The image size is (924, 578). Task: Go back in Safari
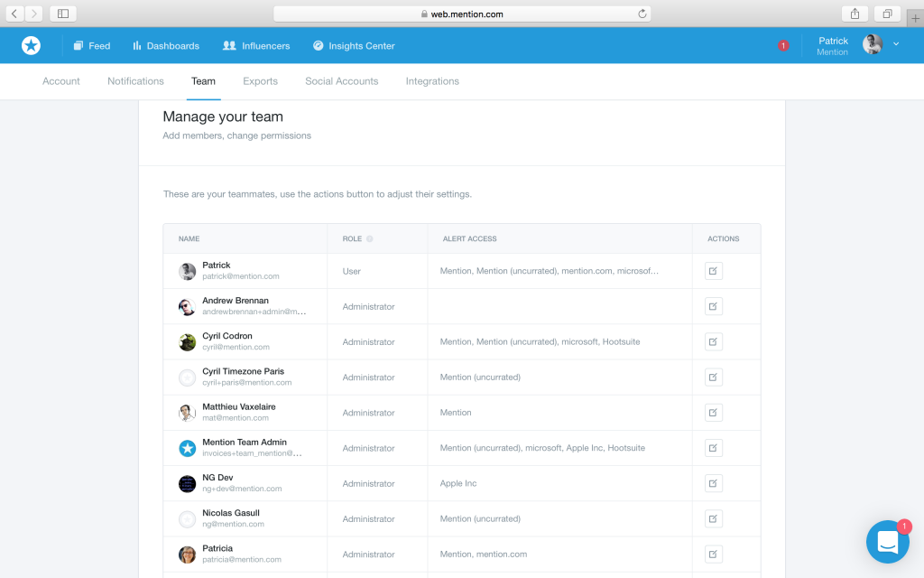coord(14,14)
